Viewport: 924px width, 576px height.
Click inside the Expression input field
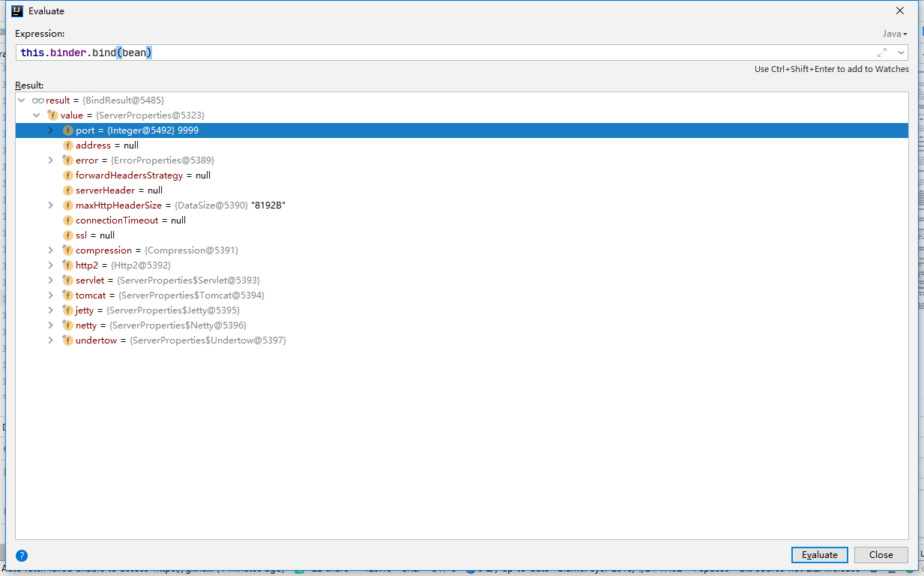click(x=450, y=52)
